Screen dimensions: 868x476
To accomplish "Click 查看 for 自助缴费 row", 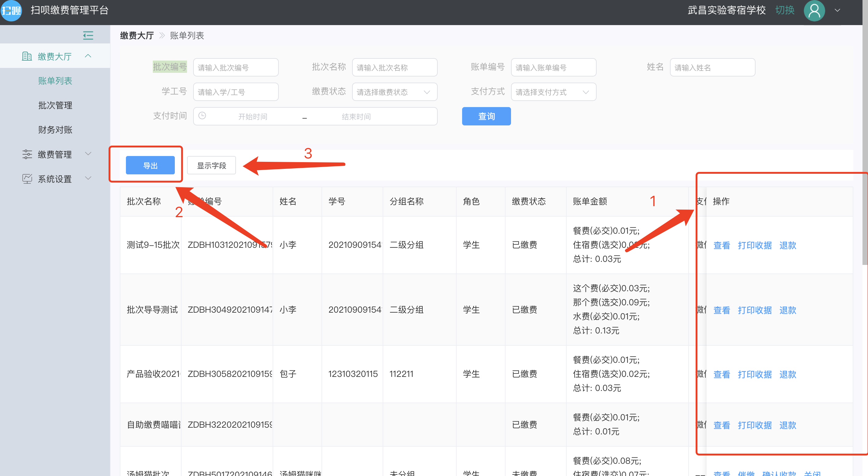I will coord(721,425).
